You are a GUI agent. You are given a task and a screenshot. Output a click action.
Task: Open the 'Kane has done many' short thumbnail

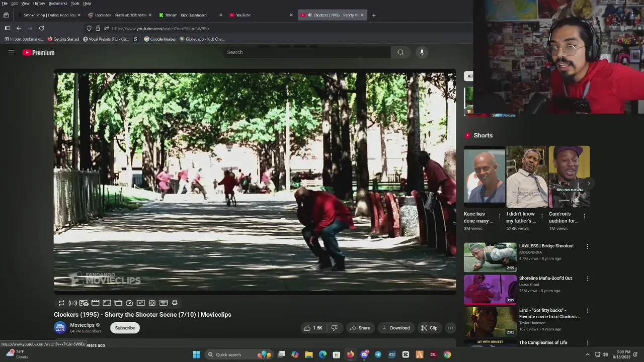(x=484, y=176)
